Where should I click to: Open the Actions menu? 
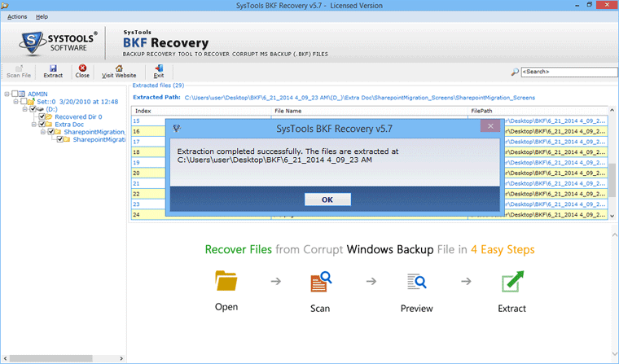pyautogui.click(x=17, y=16)
